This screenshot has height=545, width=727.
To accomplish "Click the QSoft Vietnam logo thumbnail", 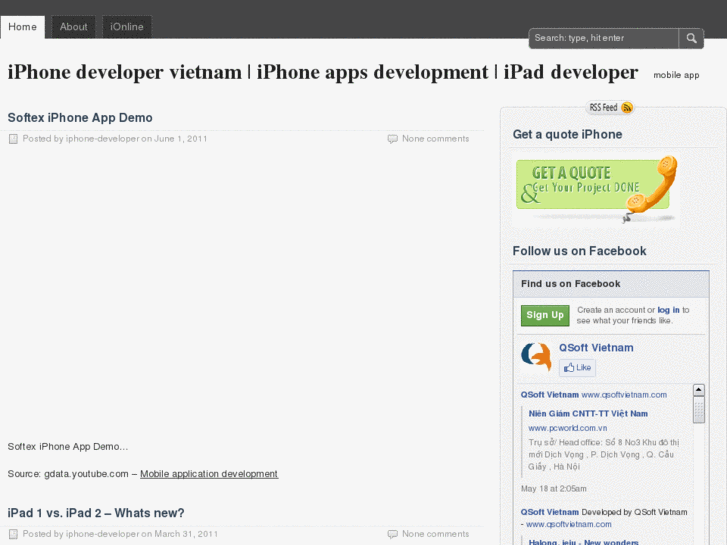I will [536, 357].
